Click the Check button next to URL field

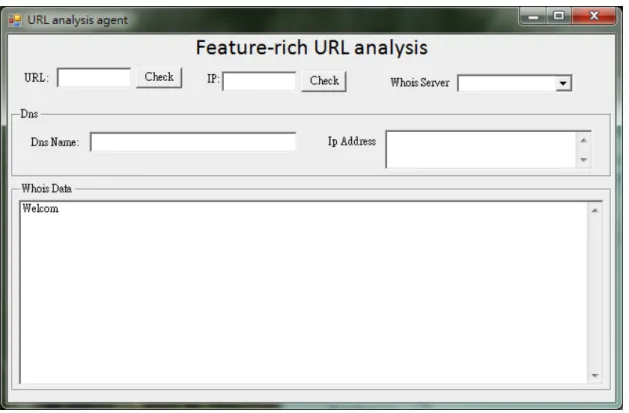tap(159, 77)
